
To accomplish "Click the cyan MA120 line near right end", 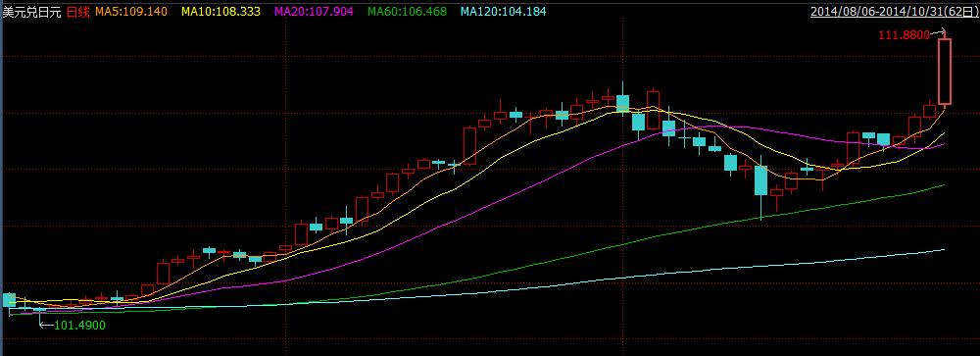I will (x=931, y=251).
